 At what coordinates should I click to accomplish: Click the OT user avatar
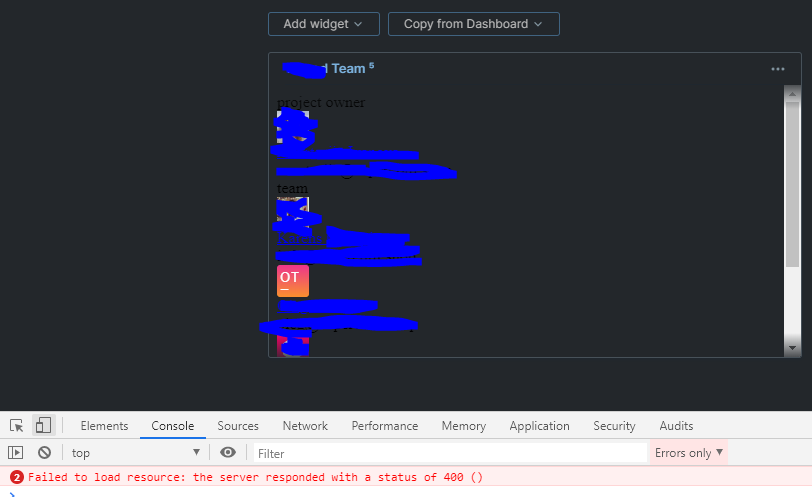coord(293,281)
